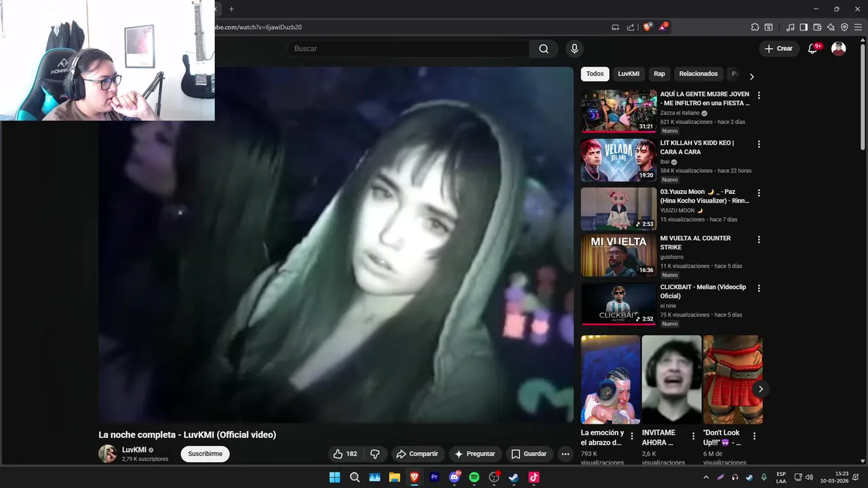Open the Windows Start menu
The width and height of the screenshot is (868, 488).
[x=334, y=477]
